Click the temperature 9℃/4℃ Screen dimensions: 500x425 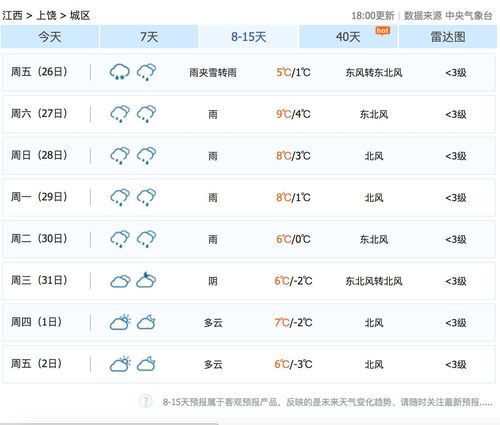(x=293, y=114)
